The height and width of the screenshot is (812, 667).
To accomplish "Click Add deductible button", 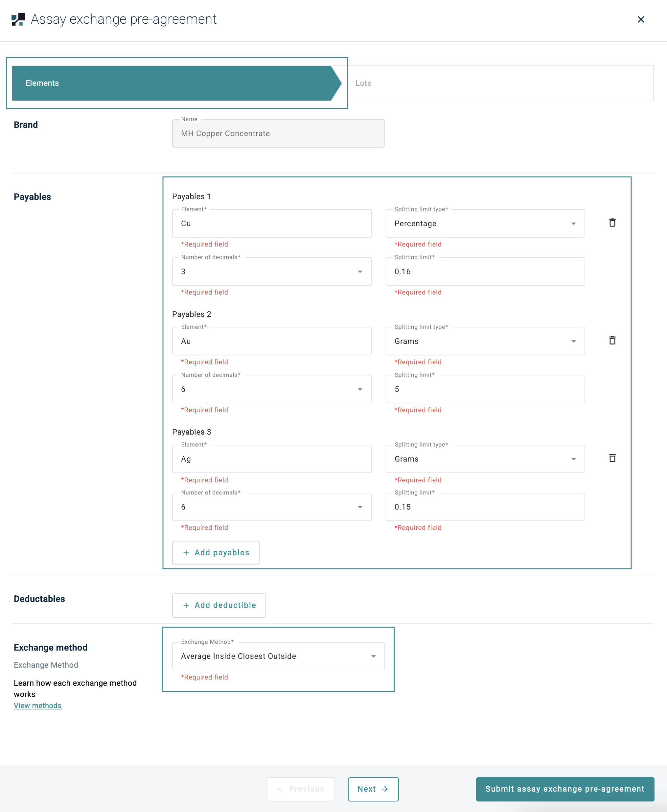I will point(219,605).
